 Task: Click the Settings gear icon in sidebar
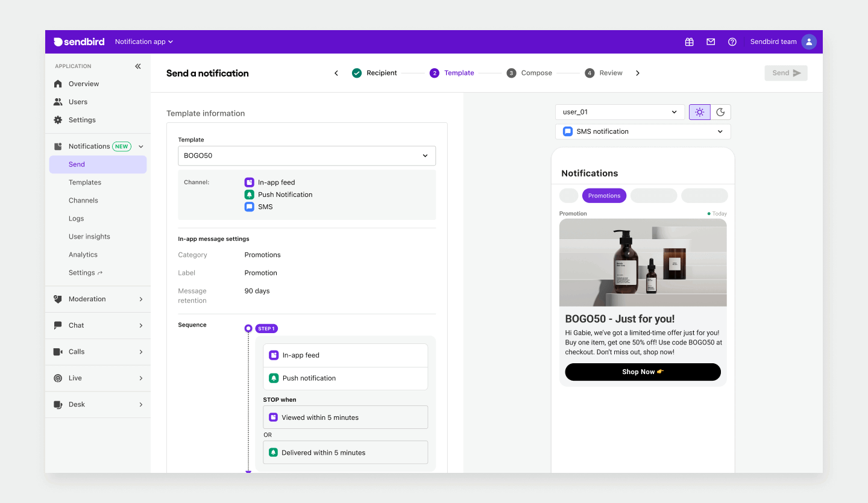(58, 120)
